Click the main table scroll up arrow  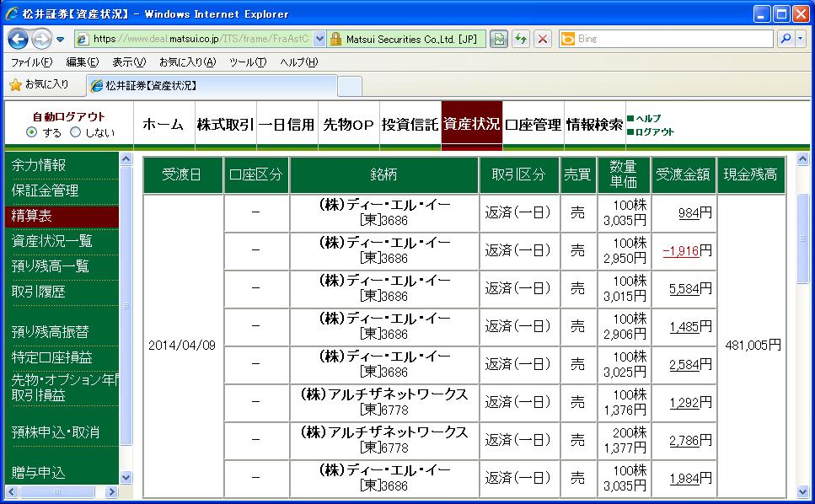pos(802,159)
